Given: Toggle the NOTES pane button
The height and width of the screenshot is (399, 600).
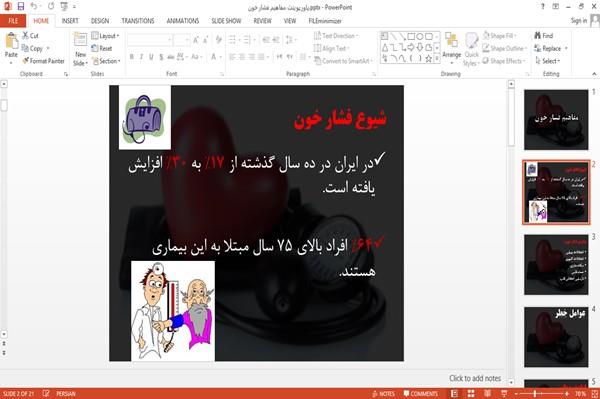Looking at the screenshot, I should (x=383, y=394).
